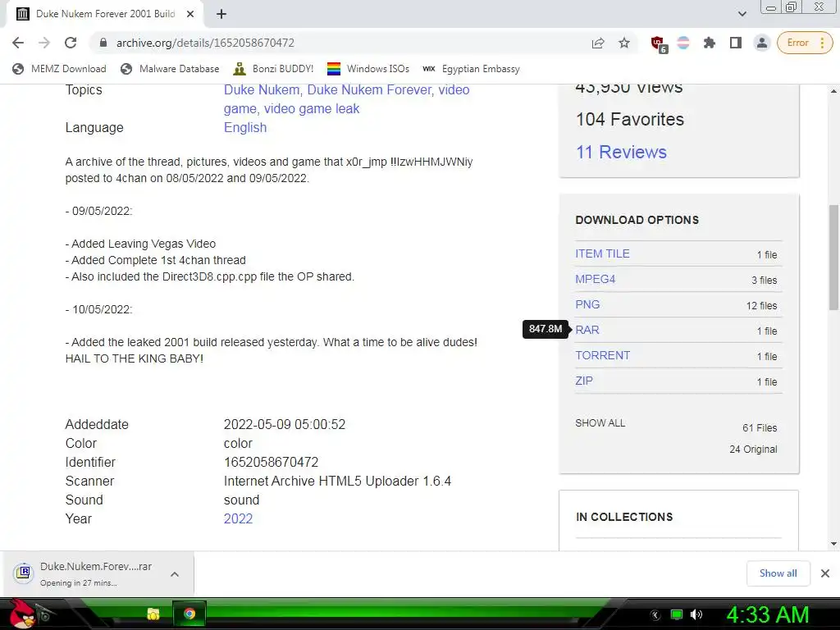Open the folder icon in taskbar
Image resolution: width=840 pixels, height=630 pixels.
pyautogui.click(x=153, y=614)
